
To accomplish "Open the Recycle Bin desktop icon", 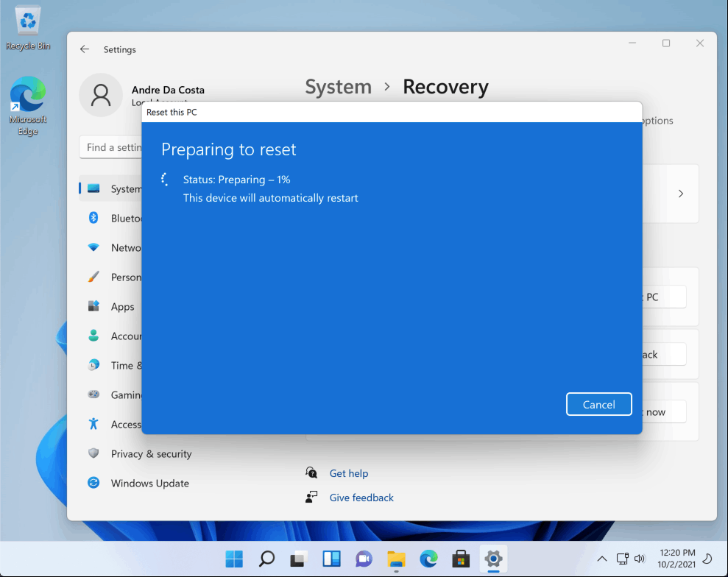I will (28, 28).
